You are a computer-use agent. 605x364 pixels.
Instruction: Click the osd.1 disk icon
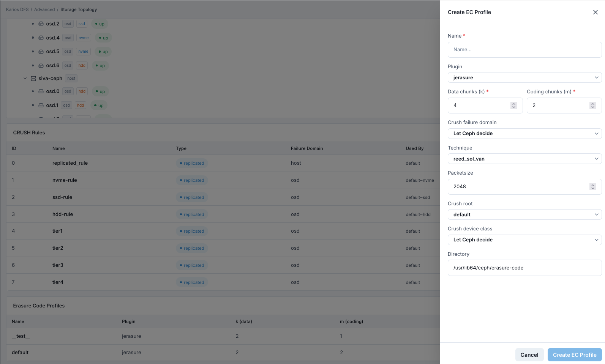pos(41,106)
